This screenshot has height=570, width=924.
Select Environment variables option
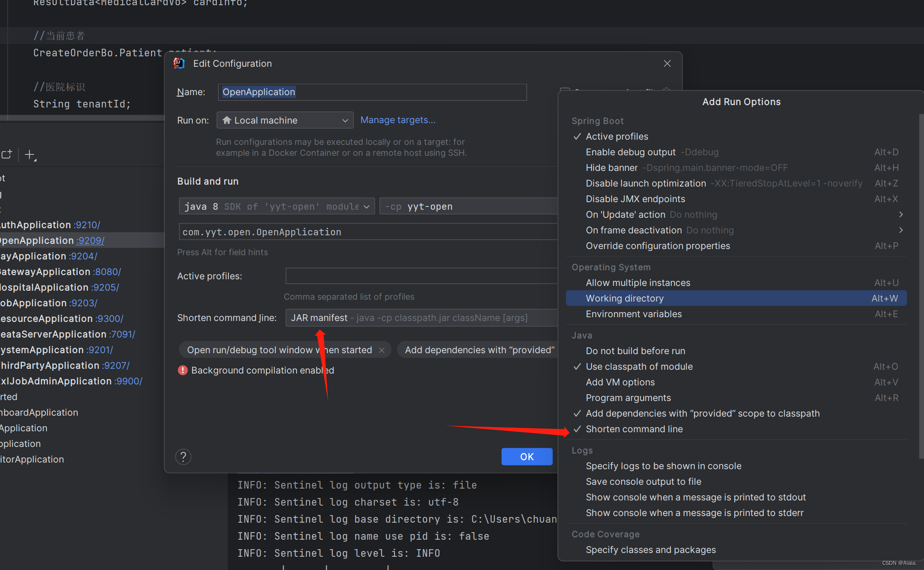pos(736,314)
